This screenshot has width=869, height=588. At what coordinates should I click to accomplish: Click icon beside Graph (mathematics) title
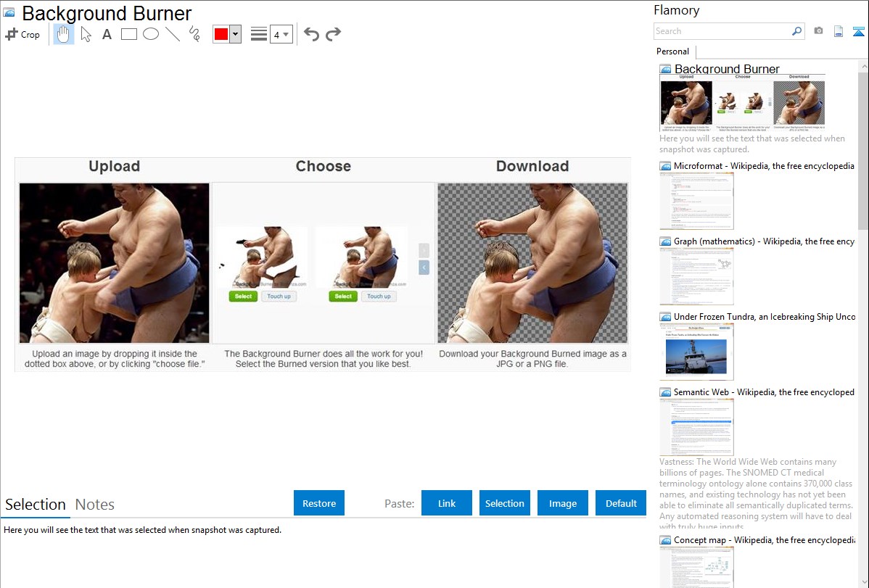(665, 241)
